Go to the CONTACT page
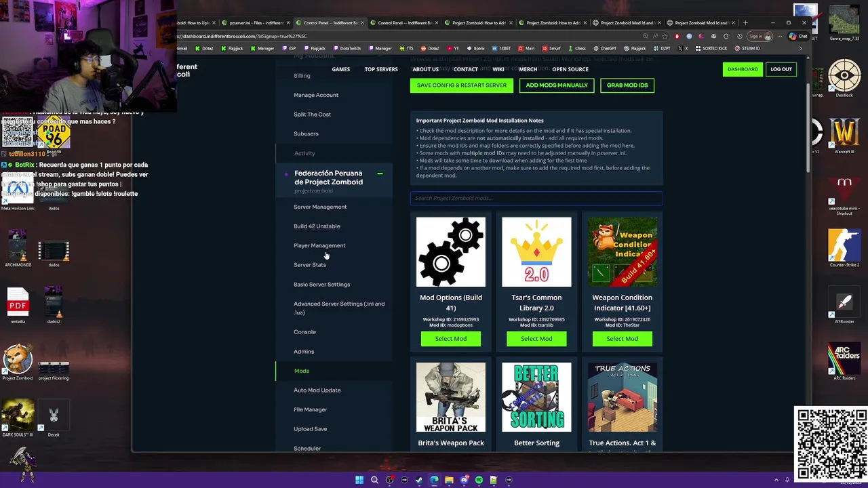Viewport: 868px width, 488px height. pyautogui.click(x=465, y=69)
